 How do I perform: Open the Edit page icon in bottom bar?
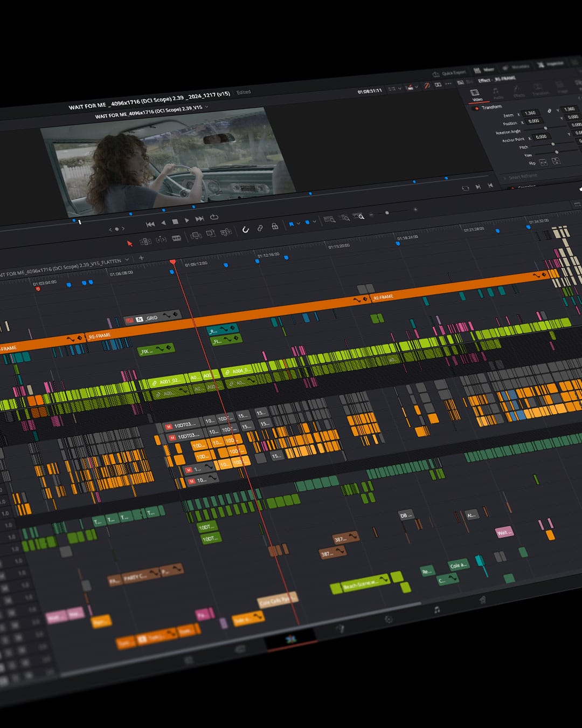pyautogui.click(x=291, y=639)
